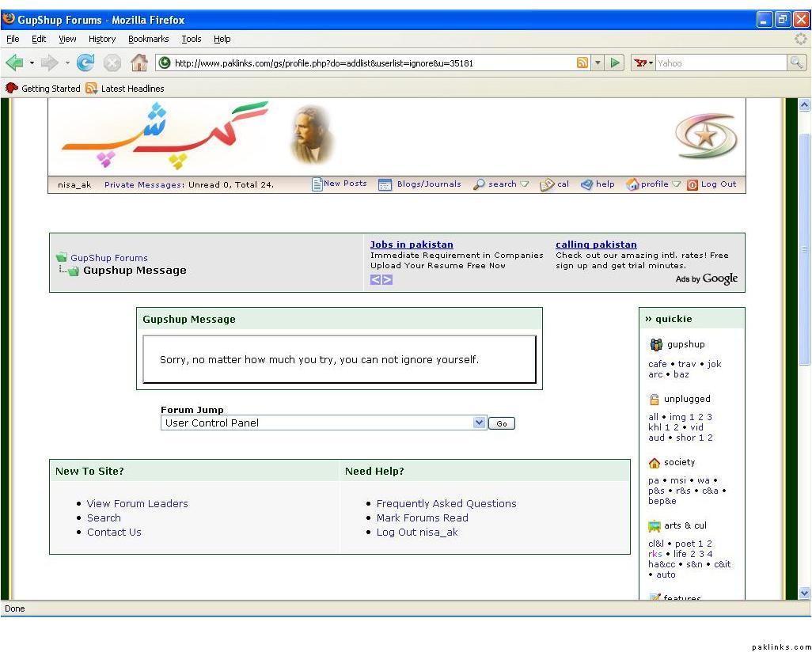Click the RSS feed icon in address bar
Image resolution: width=812 pixels, height=652 pixels.
[x=582, y=63]
